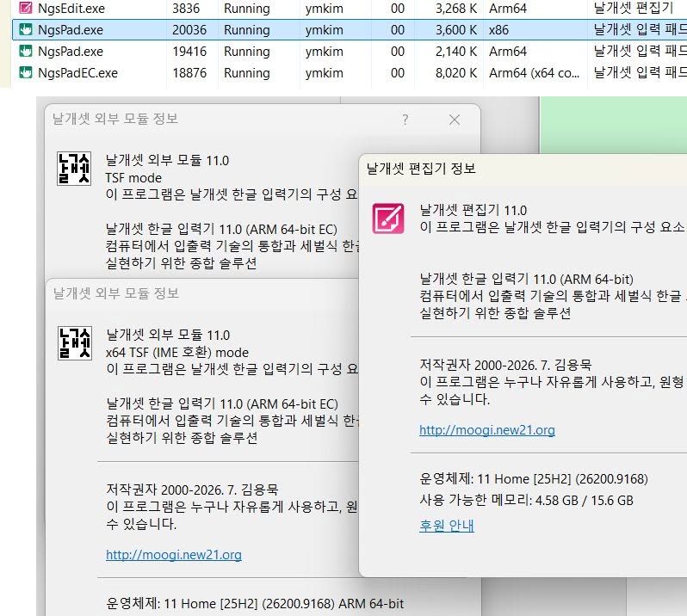687x616 pixels.
Task: Click the x86 architecture cell
Action: [x=498, y=29]
